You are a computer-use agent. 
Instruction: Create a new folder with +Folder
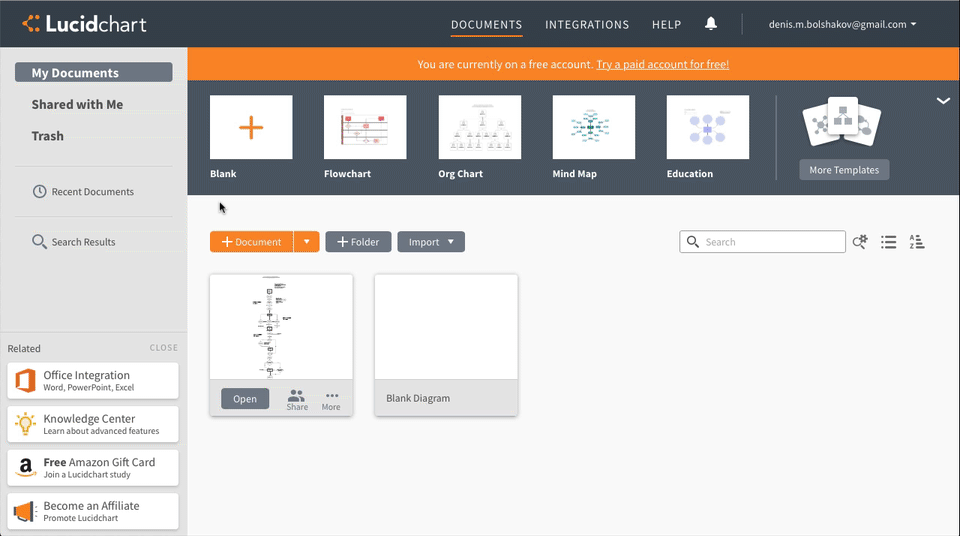(358, 242)
